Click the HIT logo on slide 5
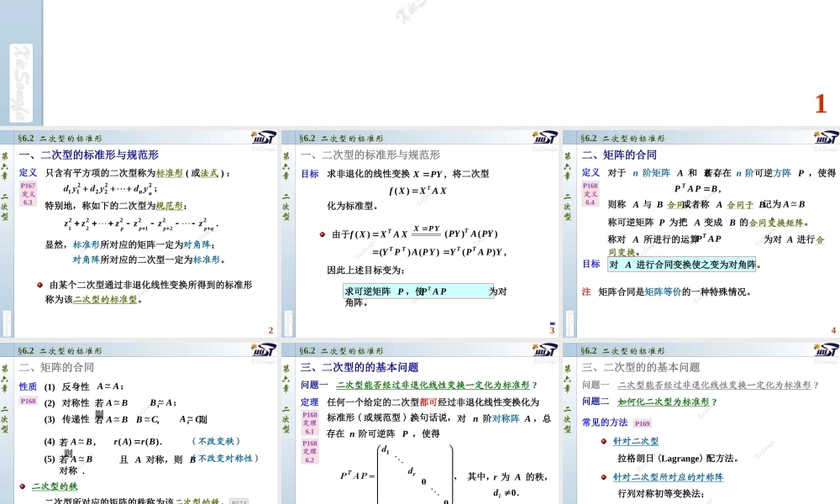This screenshot has height=504, width=840. tap(262, 350)
